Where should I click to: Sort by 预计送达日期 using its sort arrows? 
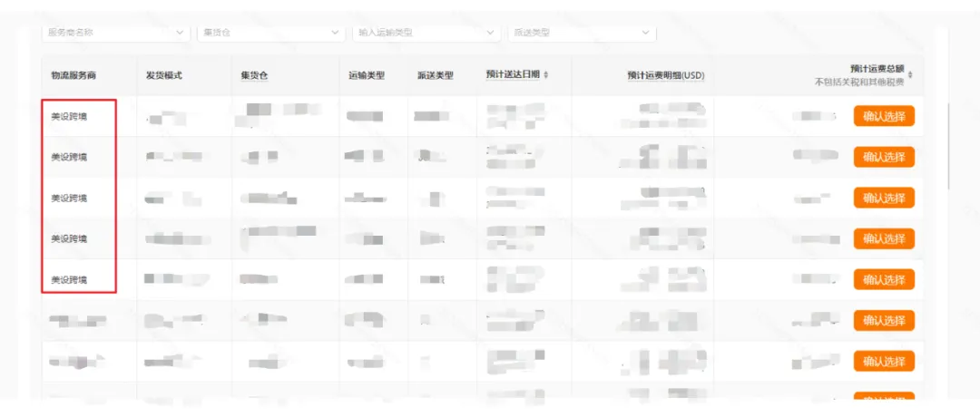(545, 75)
